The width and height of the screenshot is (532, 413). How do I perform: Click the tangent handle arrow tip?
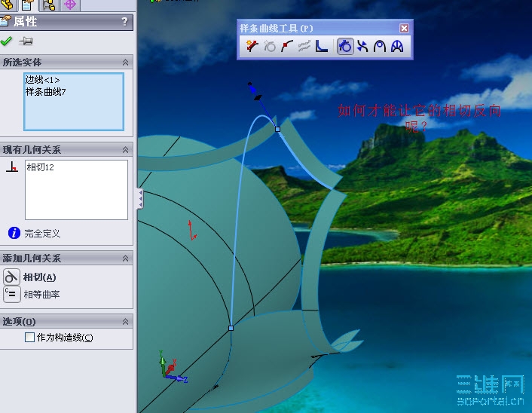pyautogui.click(x=252, y=89)
